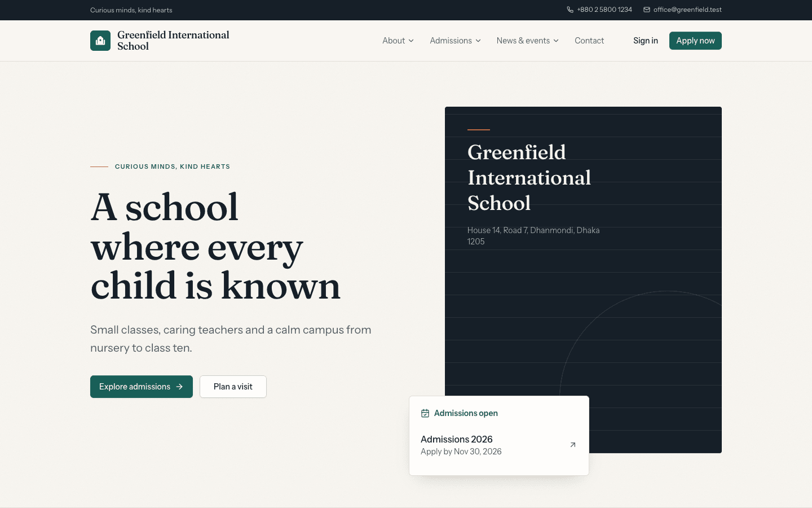The image size is (812, 508).
Task: Call the phone number +880 2 5800 1234
Action: [599, 10]
